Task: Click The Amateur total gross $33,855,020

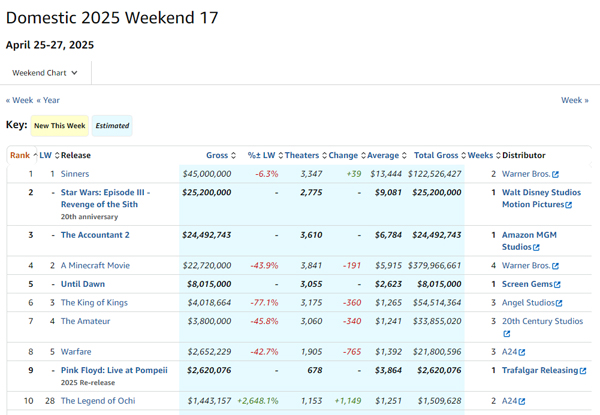Action: [x=437, y=321]
